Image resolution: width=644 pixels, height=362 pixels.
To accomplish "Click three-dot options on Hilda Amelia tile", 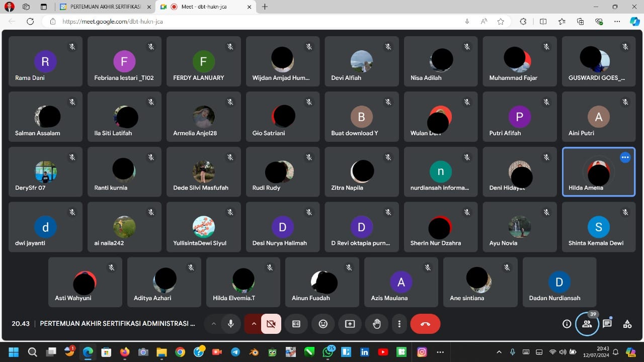I will point(625,157).
